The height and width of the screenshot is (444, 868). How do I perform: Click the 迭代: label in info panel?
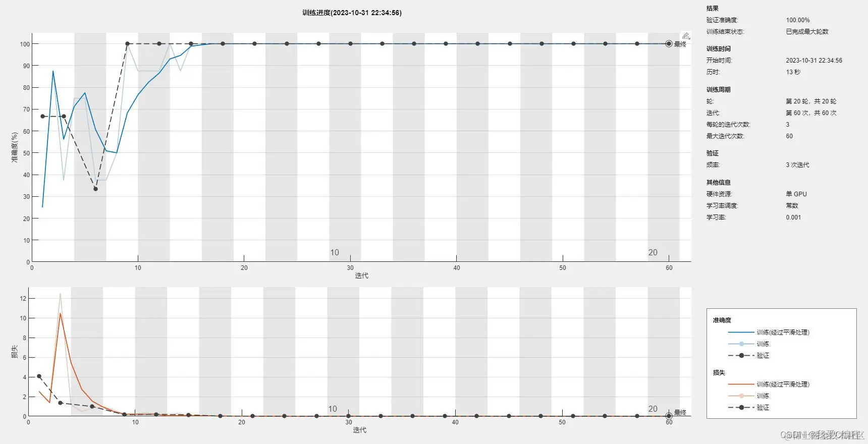pos(713,113)
